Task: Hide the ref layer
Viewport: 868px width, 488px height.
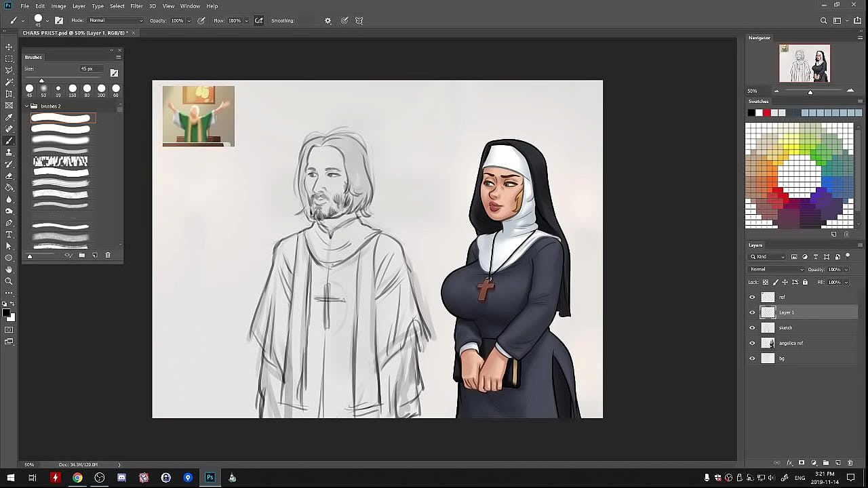Action: click(x=752, y=297)
